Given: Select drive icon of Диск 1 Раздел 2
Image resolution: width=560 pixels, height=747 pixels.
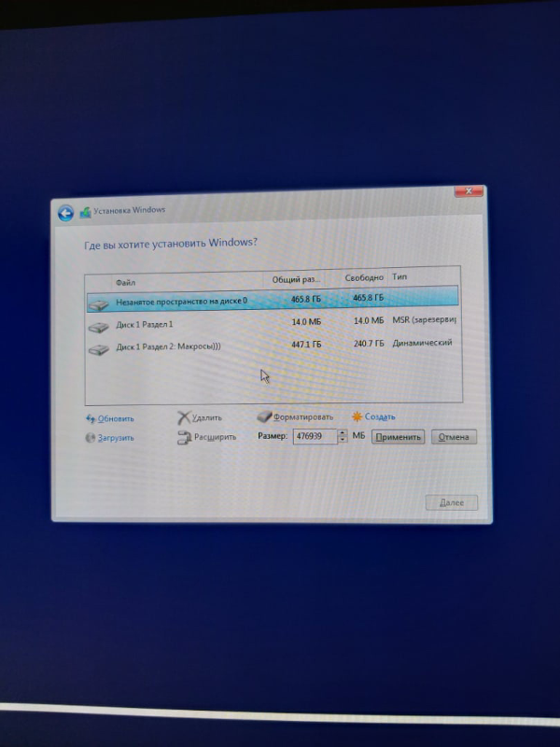Looking at the screenshot, I should [99, 350].
